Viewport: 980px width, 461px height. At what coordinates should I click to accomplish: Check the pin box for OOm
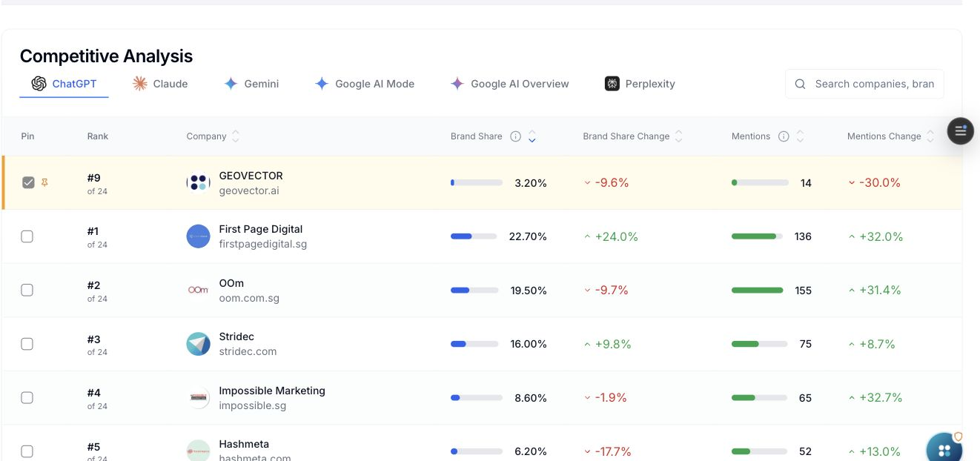pos(27,290)
